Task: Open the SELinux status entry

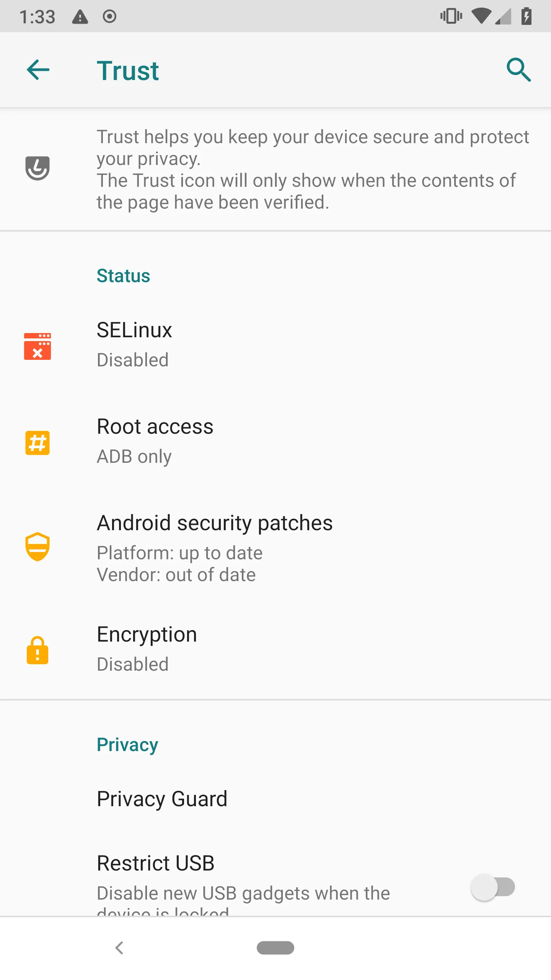Action: [134, 344]
